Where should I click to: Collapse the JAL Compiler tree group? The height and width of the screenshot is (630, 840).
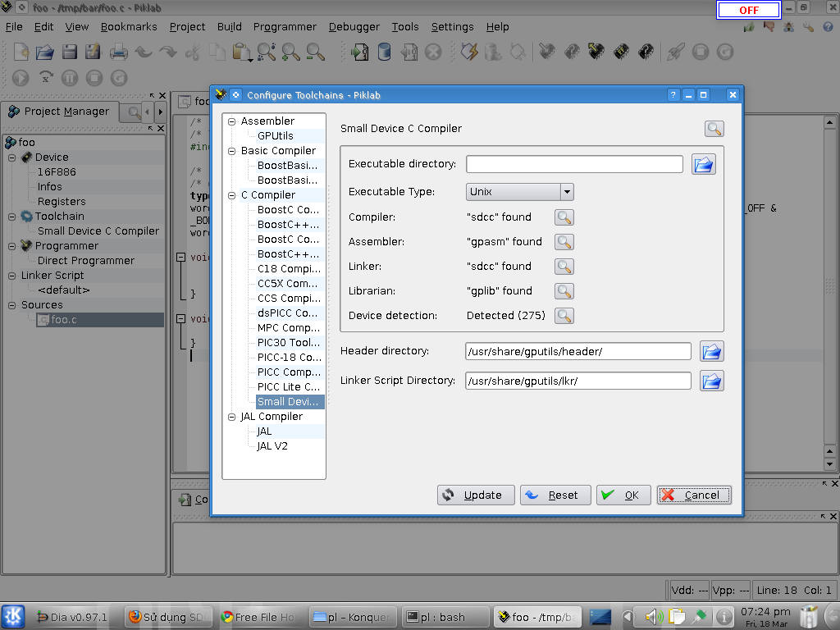[x=232, y=417]
